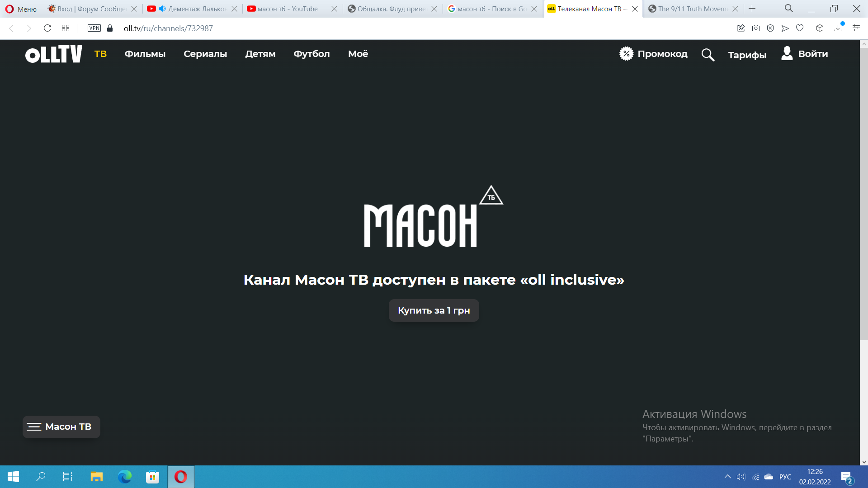Reload the current page

click(x=47, y=28)
